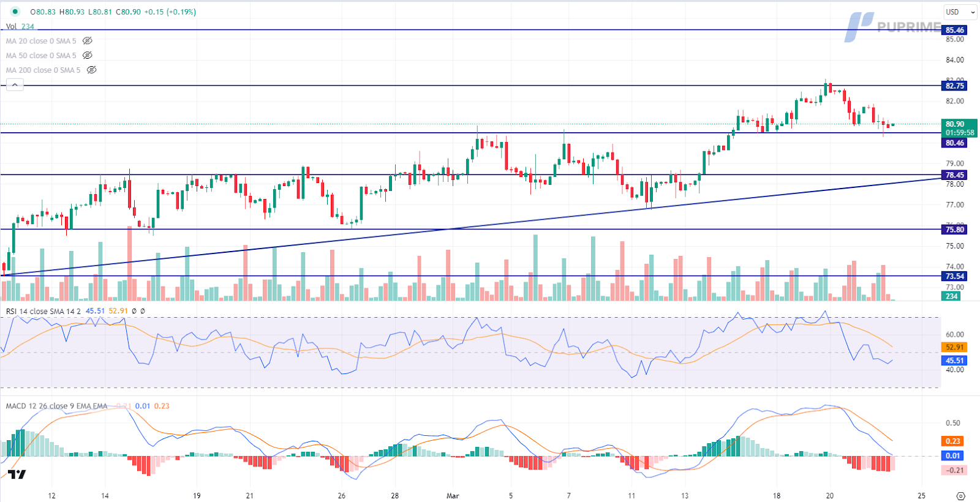
Task: Click the RSI value 45.51 in the legend
Action: click(95, 311)
